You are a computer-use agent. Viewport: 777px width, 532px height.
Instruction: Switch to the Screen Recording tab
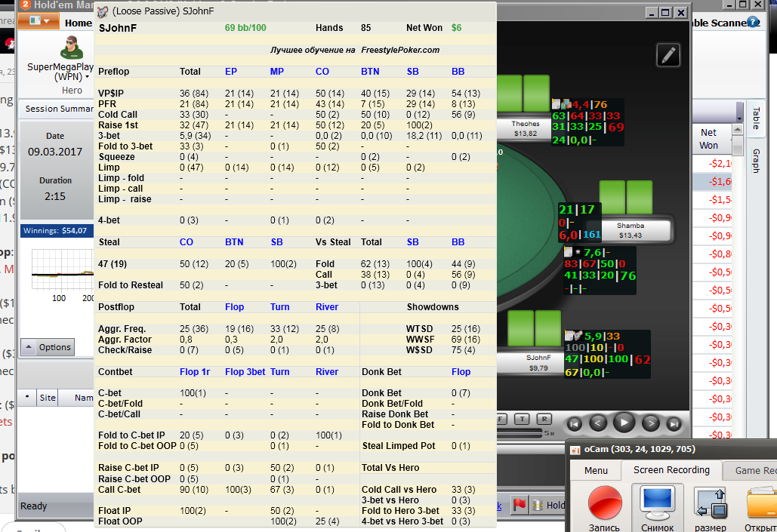671,470
